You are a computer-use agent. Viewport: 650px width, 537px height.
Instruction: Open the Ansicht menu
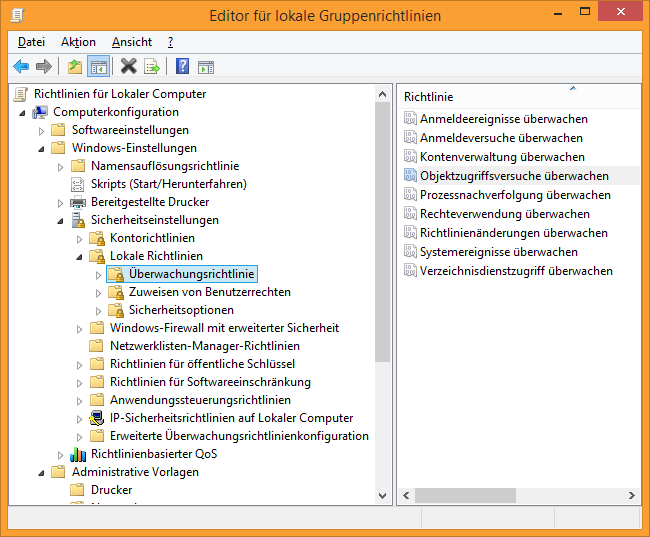(132, 42)
